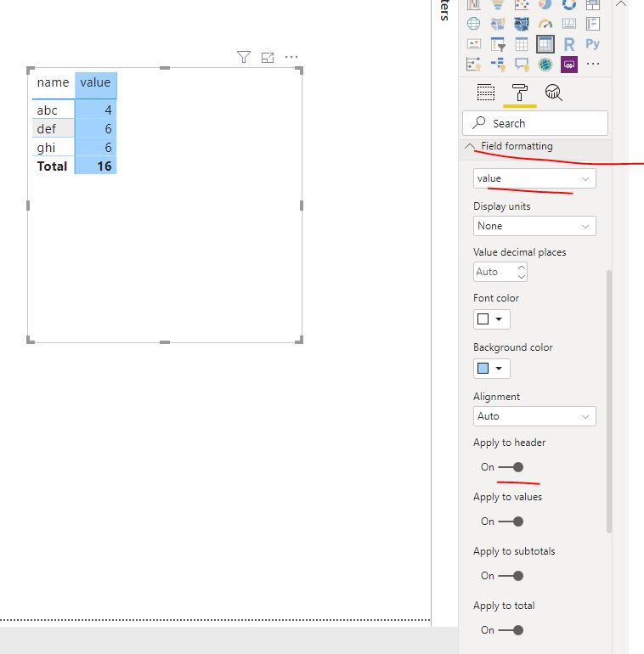This screenshot has width=644, height=654.
Task: Click the 'value' column header
Action: tap(95, 82)
